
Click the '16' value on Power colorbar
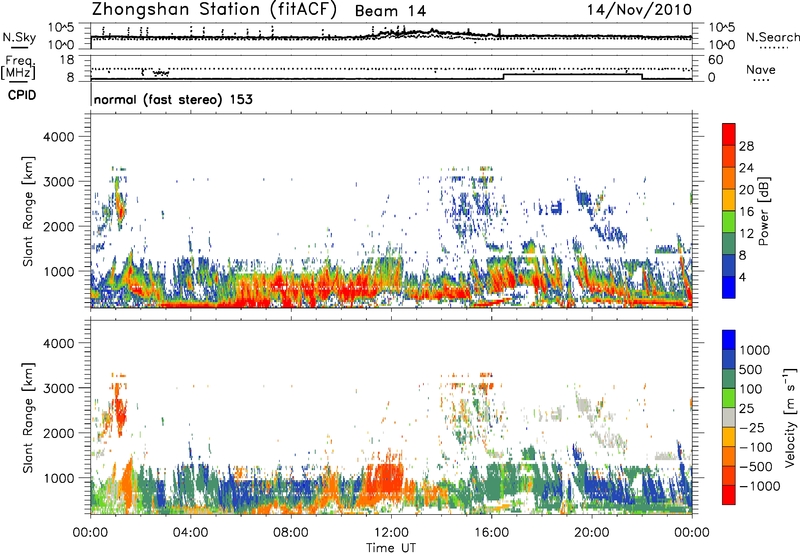point(746,212)
